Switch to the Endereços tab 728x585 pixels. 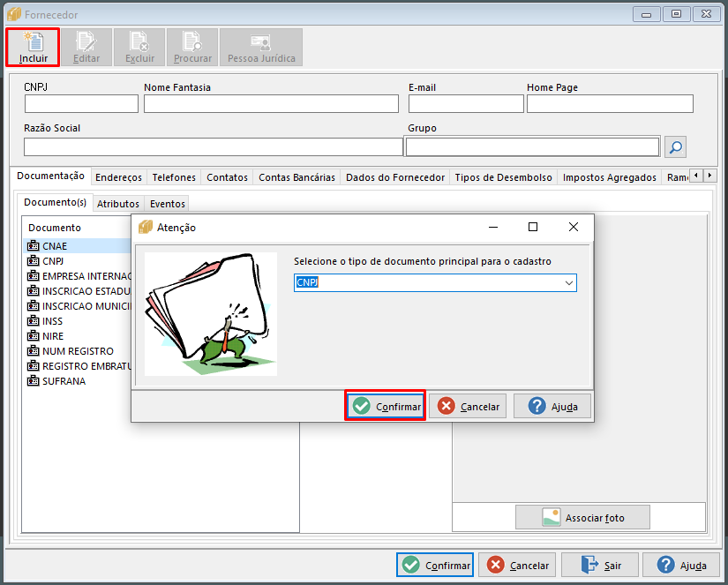[119, 177]
